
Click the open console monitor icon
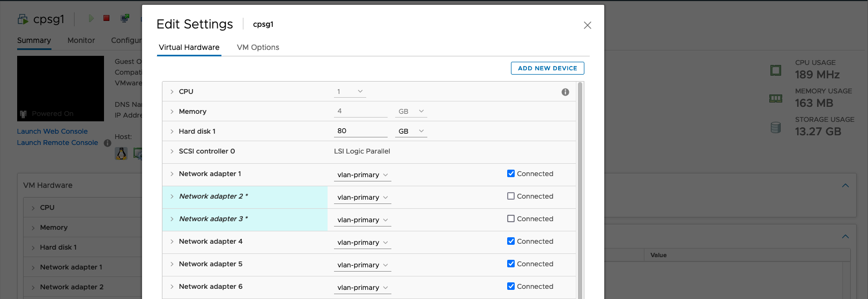tap(125, 19)
